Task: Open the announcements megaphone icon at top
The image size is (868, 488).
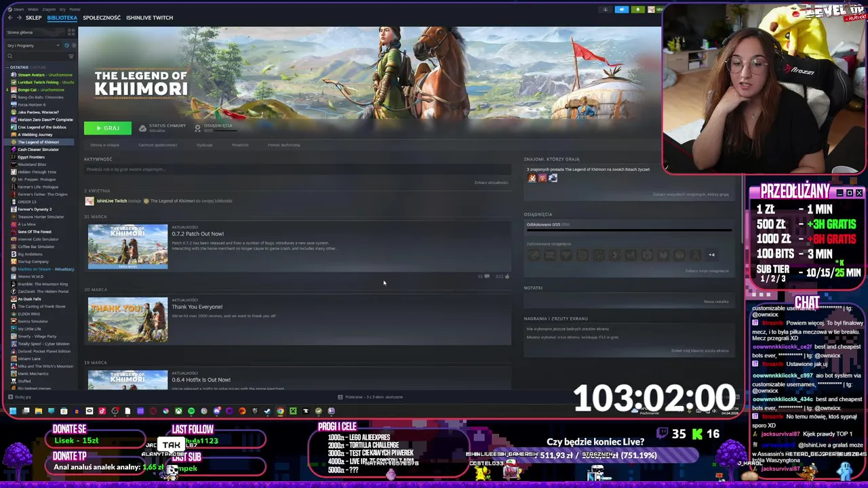Action: click(x=622, y=9)
